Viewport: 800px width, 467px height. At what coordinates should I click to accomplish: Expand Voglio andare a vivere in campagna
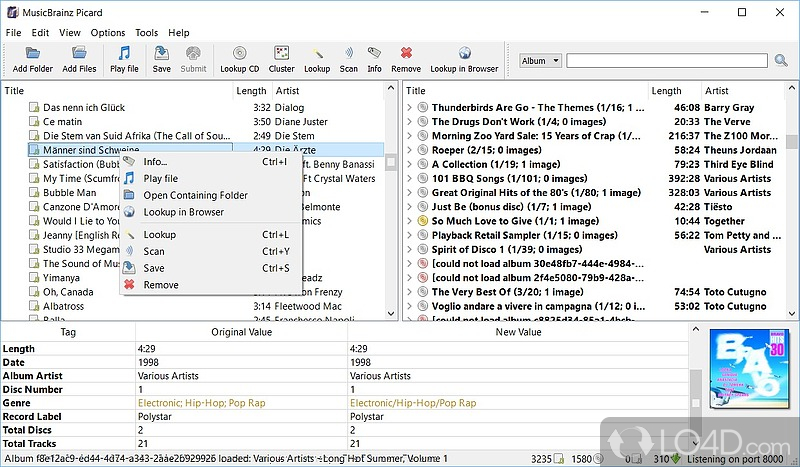[x=409, y=306]
